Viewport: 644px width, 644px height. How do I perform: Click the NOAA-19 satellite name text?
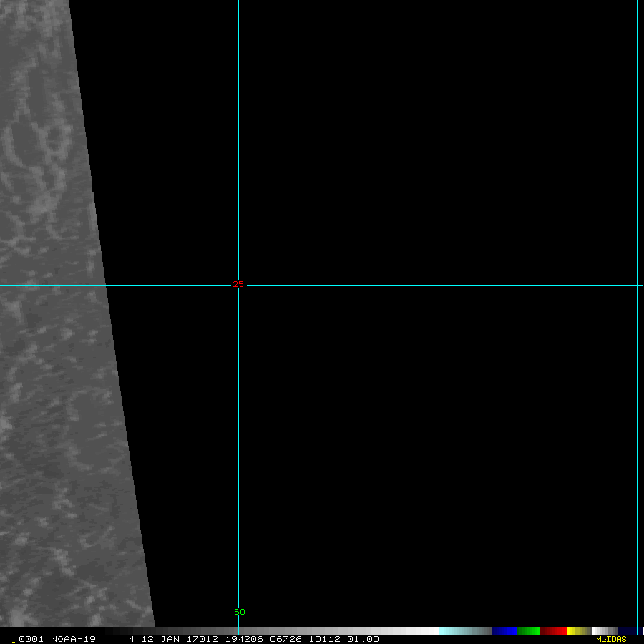pos(73,639)
